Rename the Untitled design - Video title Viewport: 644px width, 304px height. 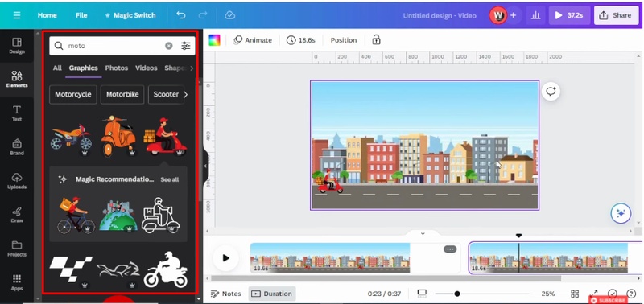(x=440, y=15)
